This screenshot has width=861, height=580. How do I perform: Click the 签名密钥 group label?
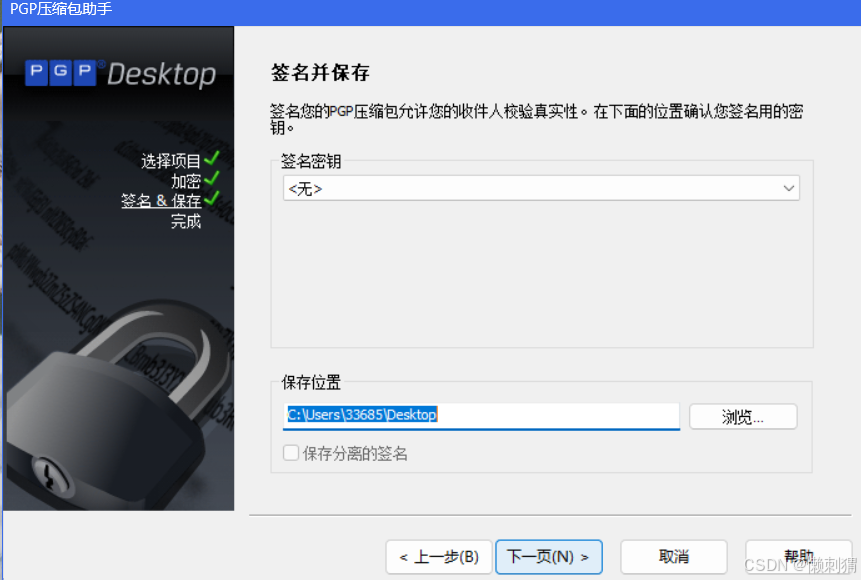coord(311,161)
